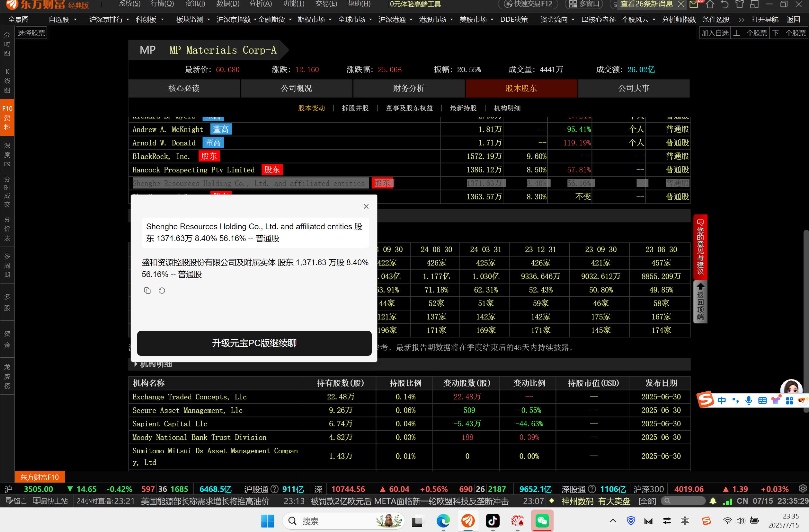This screenshot has width=809, height=532.
Task: Click Exchange Traded Concepts, Llc institution name
Action: tap(189, 397)
